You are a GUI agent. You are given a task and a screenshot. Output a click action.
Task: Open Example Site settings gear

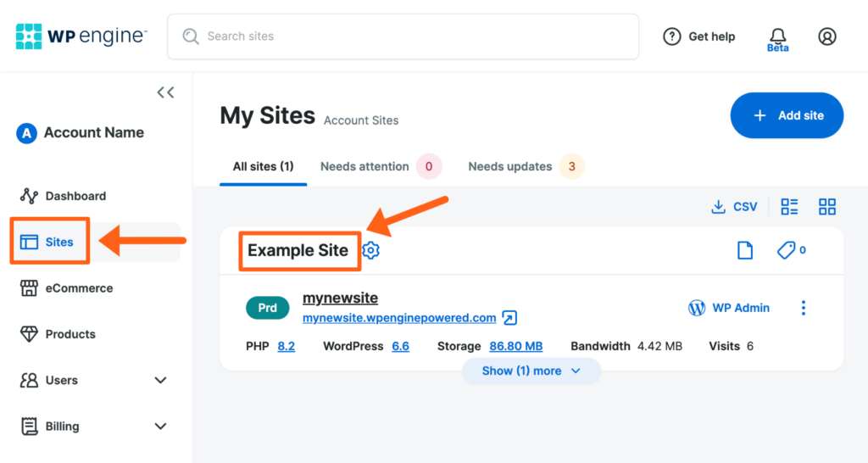click(x=370, y=250)
